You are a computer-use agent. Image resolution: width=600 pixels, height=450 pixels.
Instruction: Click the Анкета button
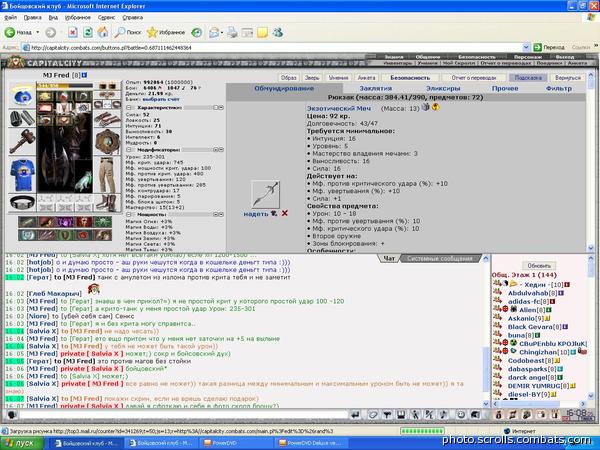(x=366, y=78)
